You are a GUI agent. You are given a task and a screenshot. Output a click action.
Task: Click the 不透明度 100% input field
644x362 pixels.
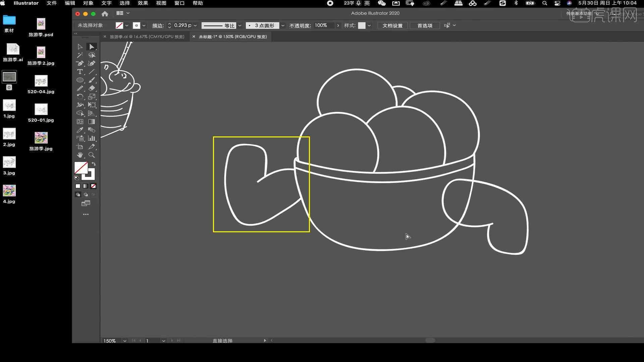point(324,25)
